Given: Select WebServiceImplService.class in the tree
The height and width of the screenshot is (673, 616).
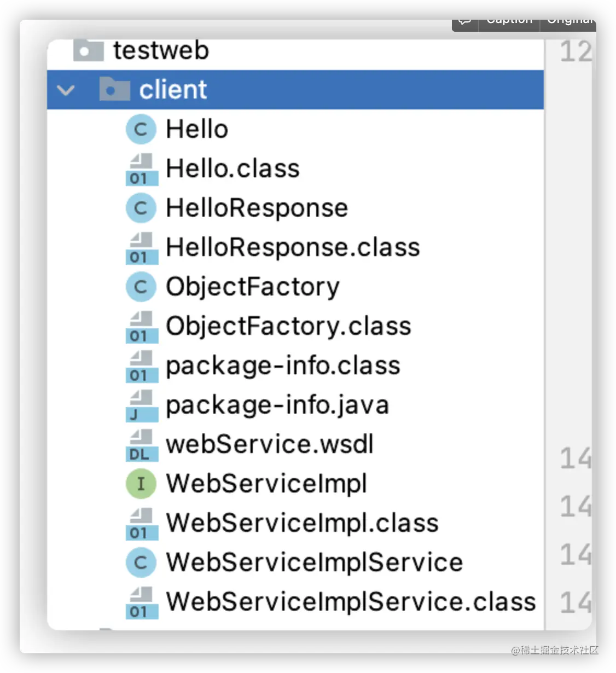Looking at the screenshot, I should [x=351, y=602].
